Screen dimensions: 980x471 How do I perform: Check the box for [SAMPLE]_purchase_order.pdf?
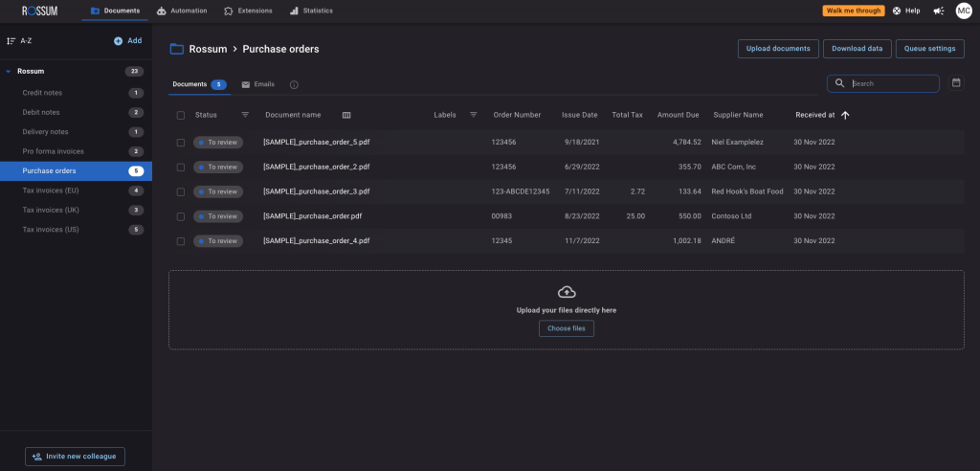[x=181, y=216]
